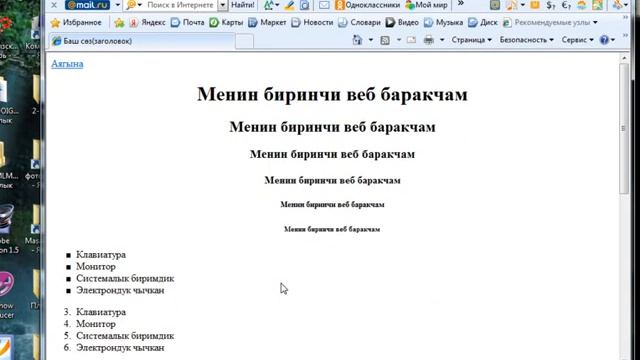Click the smallest 'Менин биринчи веб баракчам' heading
This screenshot has width=640, height=360.
pyautogui.click(x=332, y=229)
